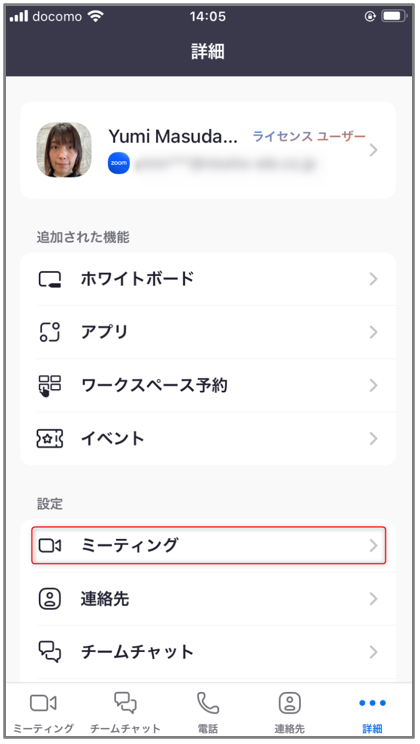Open profile via chevron beside ライセンス ユーザー
This screenshot has width=420, height=744.
point(373,150)
